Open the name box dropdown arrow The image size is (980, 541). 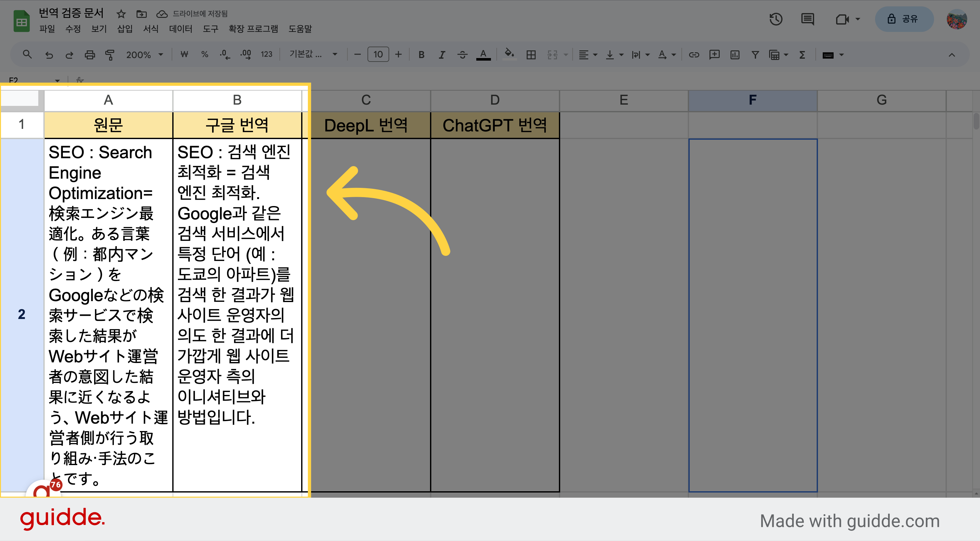[x=57, y=81]
